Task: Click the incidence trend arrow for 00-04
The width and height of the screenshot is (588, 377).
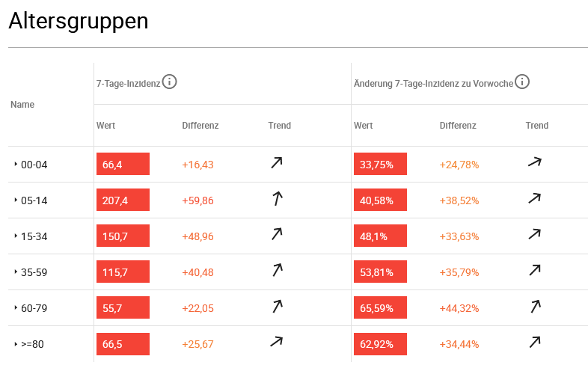Action: (277, 164)
